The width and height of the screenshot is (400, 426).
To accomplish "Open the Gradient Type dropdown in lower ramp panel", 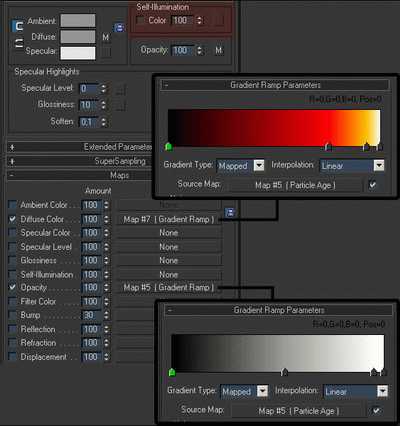I will [x=263, y=391].
